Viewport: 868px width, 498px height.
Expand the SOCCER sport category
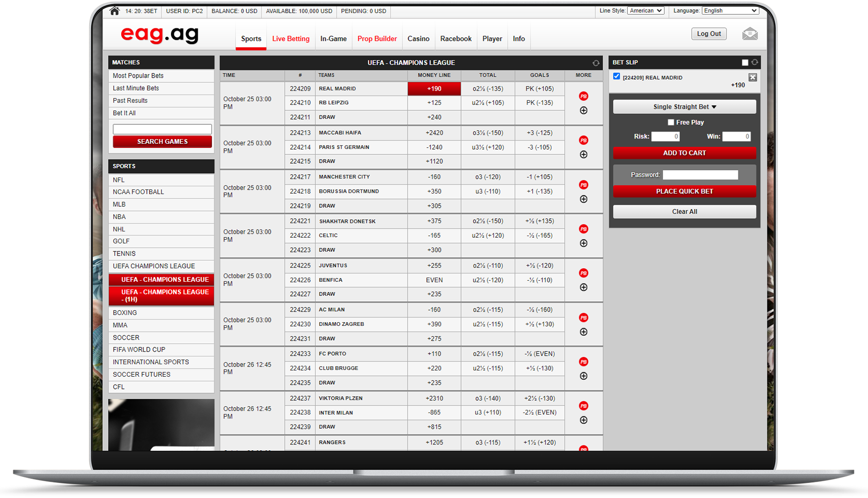tap(161, 337)
